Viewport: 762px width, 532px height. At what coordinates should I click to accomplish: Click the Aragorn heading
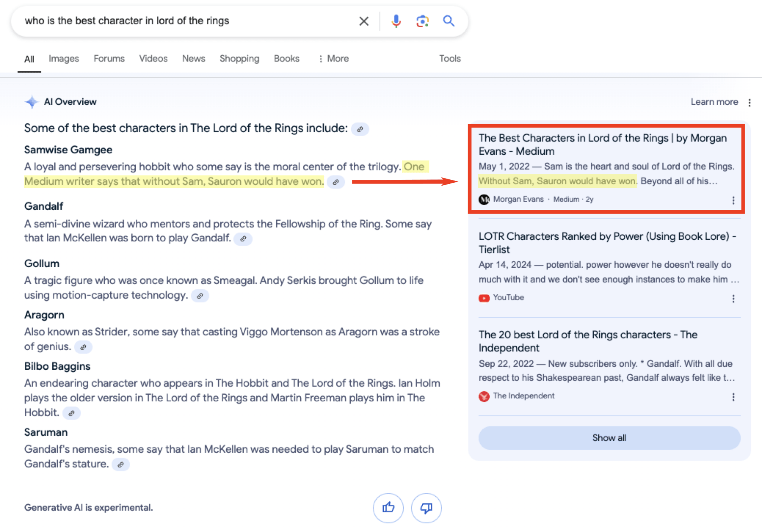(x=44, y=315)
